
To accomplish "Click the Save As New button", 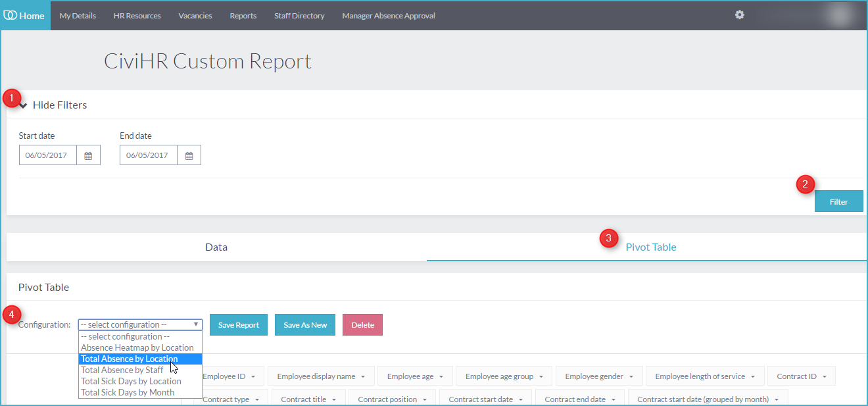I will pyautogui.click(x=305, y=325).
